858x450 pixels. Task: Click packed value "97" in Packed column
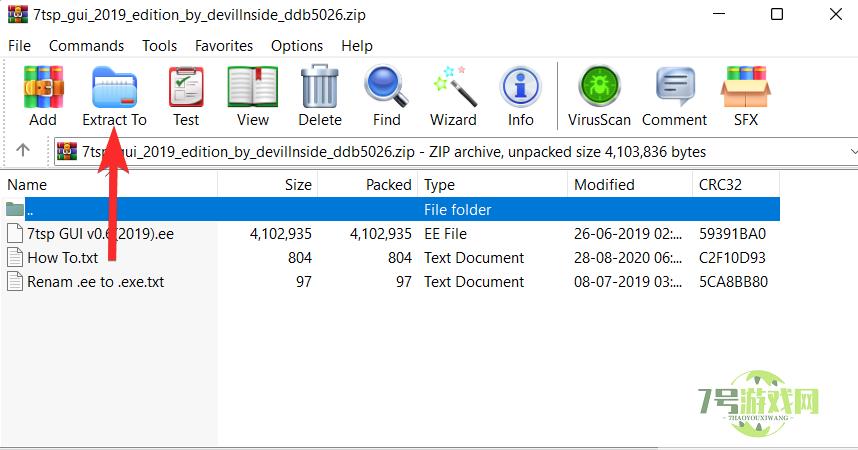404,282
